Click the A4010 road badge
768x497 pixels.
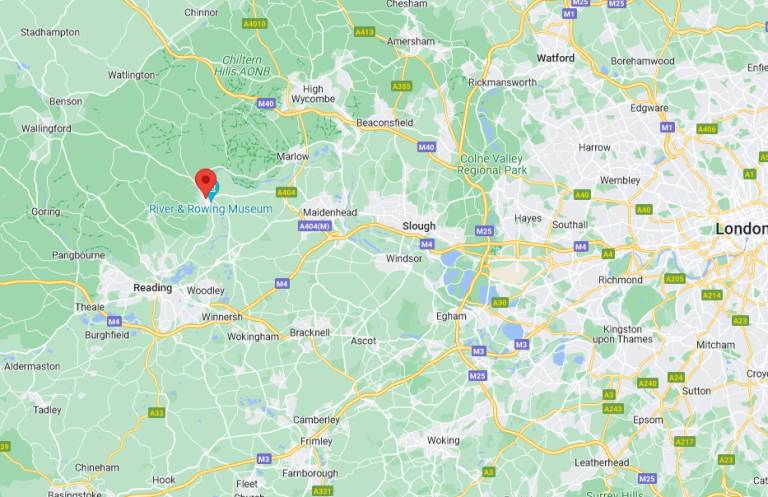tap(255, 24)
